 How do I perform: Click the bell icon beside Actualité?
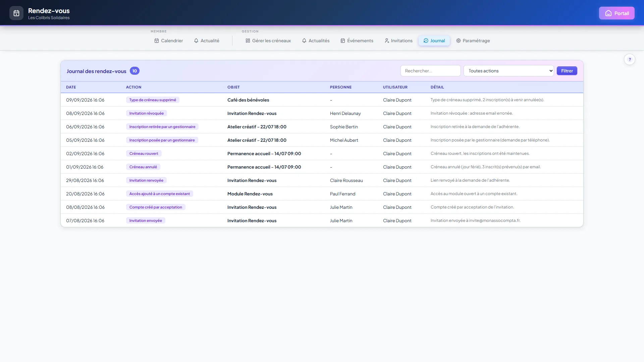(196, 41)
